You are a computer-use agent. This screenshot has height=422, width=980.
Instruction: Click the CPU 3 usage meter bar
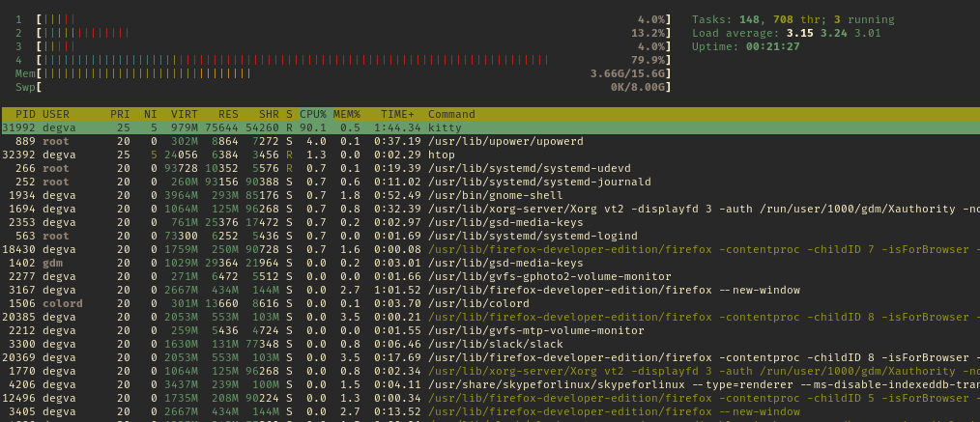point(343,46)
